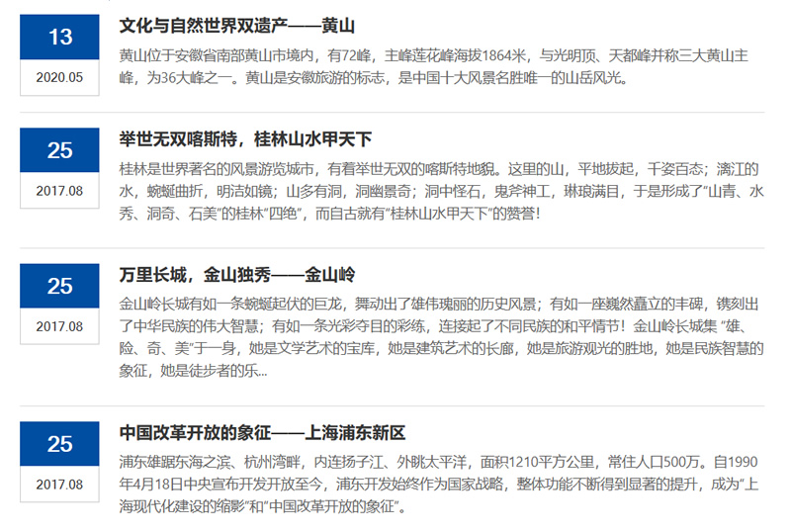Click the 2017.08 label beside the 金山岭 article
Viewport: 791px width, 532px height.
click(60, 325)
